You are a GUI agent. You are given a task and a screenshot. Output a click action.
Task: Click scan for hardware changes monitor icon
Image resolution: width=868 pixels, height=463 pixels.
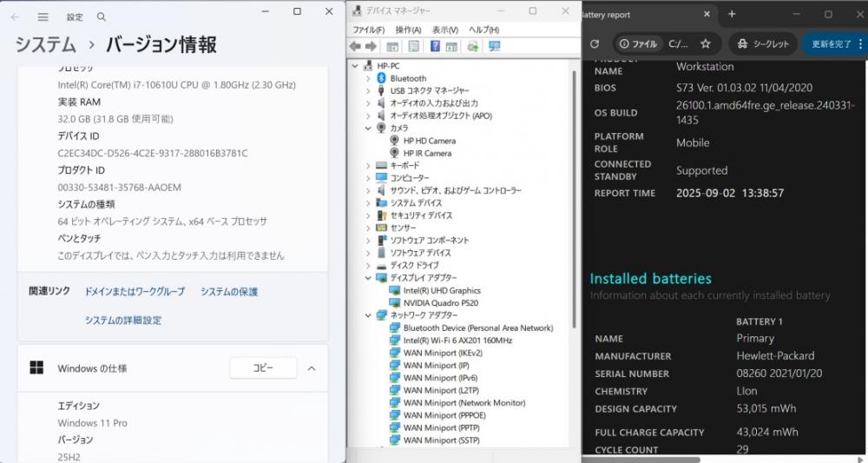coord(495,47)
